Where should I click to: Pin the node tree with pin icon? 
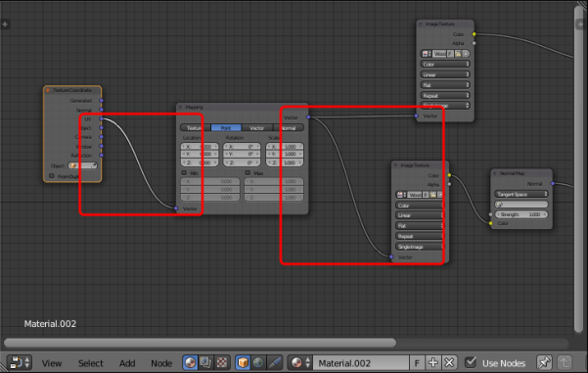tap(544, 363)
